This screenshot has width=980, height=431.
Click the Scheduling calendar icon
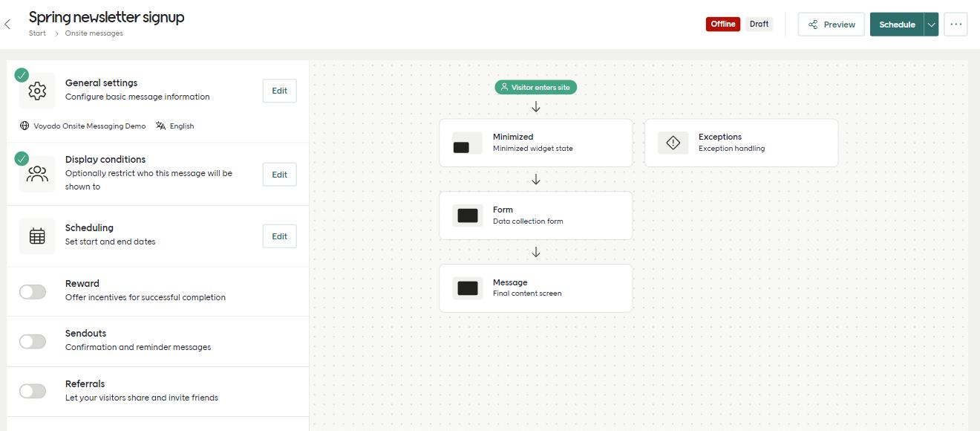click(37, 236)
